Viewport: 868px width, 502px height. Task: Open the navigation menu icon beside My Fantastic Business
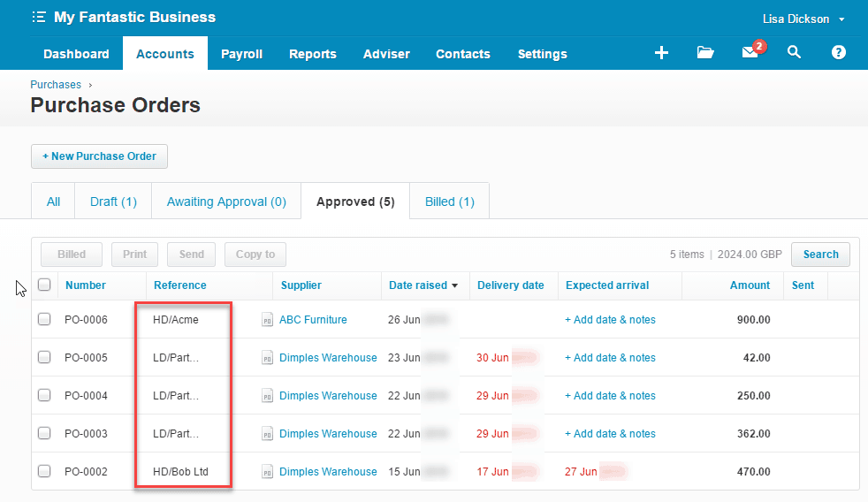coord(39,17)
